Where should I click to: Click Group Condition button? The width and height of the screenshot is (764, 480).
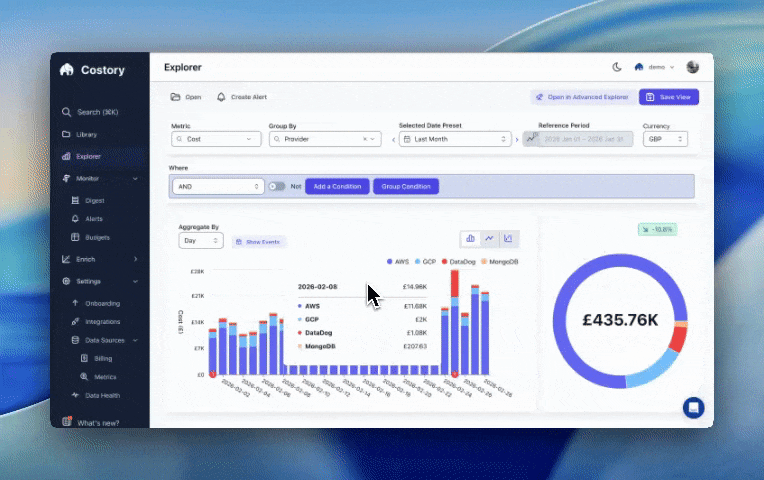tap(406, 187)
